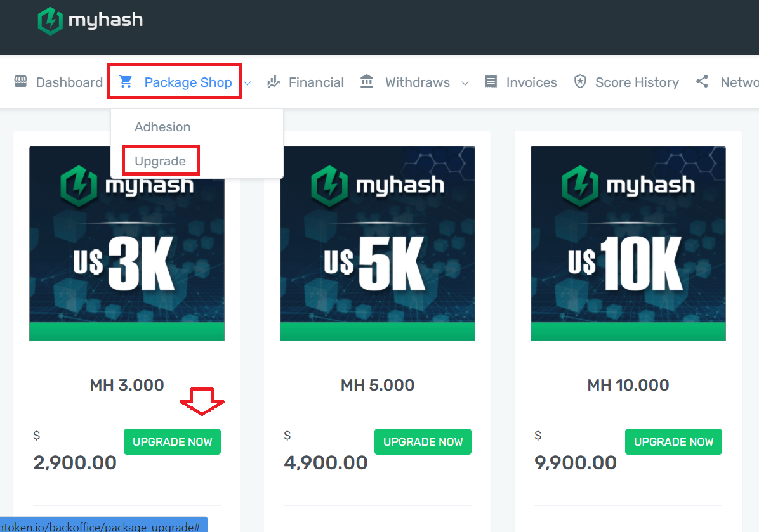Click the US$ 10K package image

tap(628, 243)
